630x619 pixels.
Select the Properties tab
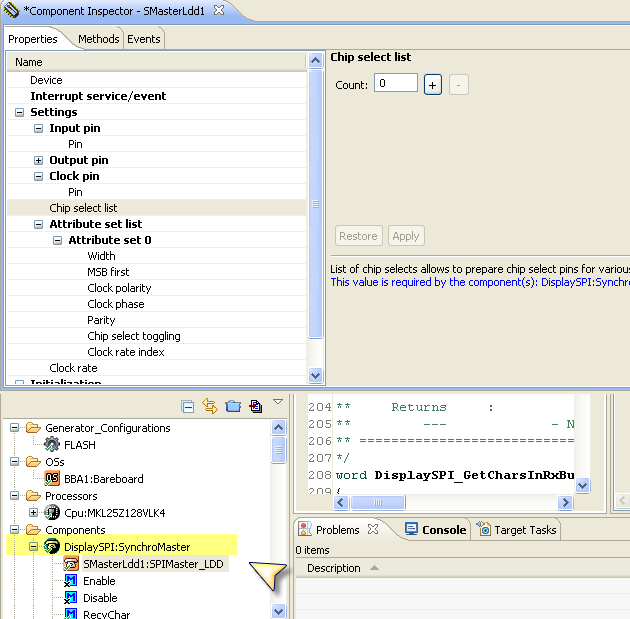[x=33, y=39]
